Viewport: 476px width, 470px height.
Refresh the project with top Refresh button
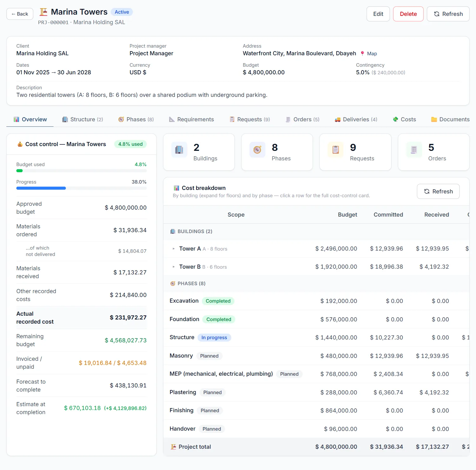(448, 14)
